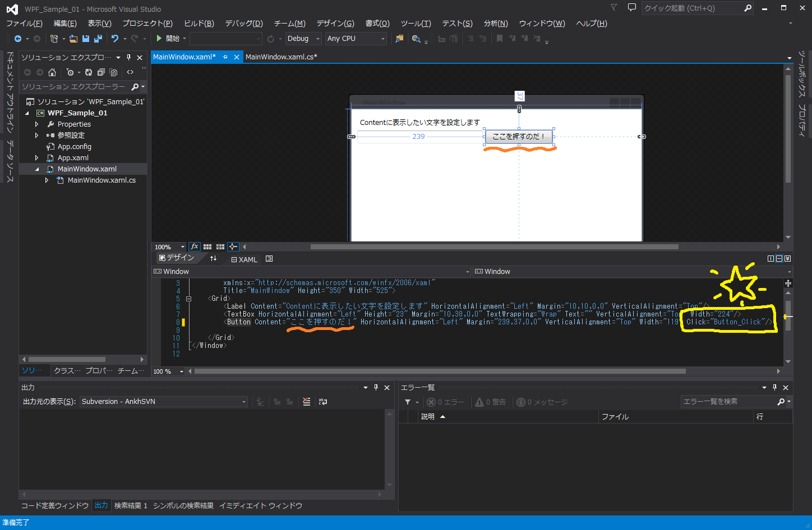Click the Solution Explorer Home icon

coord(52,72)
